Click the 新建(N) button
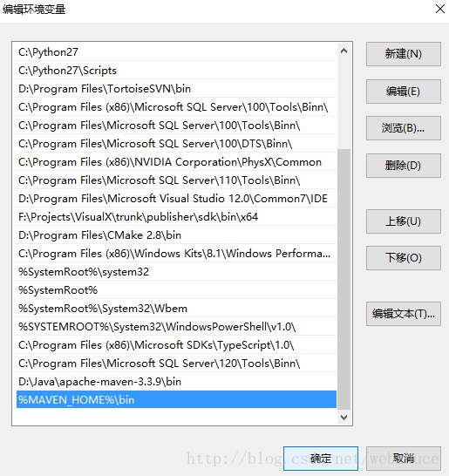The image size is (449, 476). pyautogui.click(x=403, y=54)
